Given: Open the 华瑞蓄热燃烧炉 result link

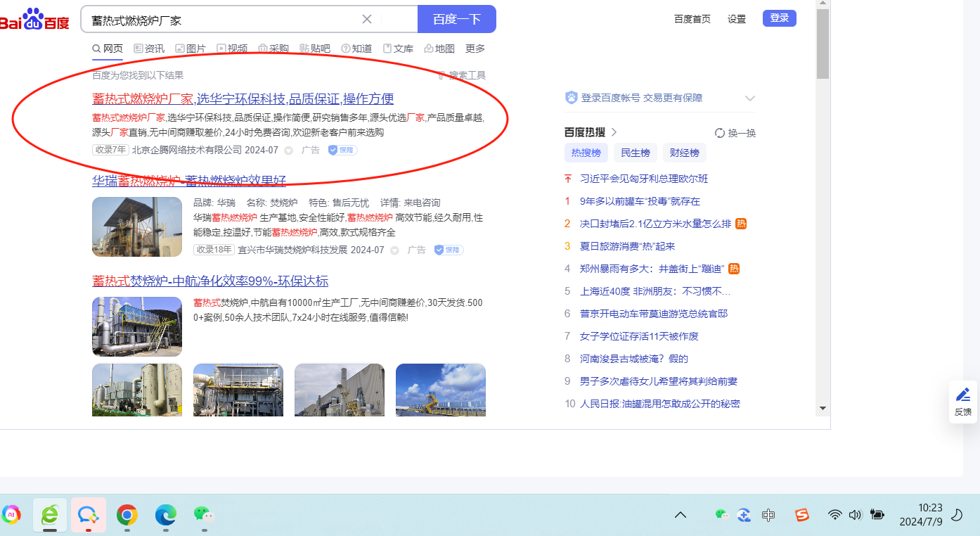Looking at the screenshot, I should click(x=188, y=181).
